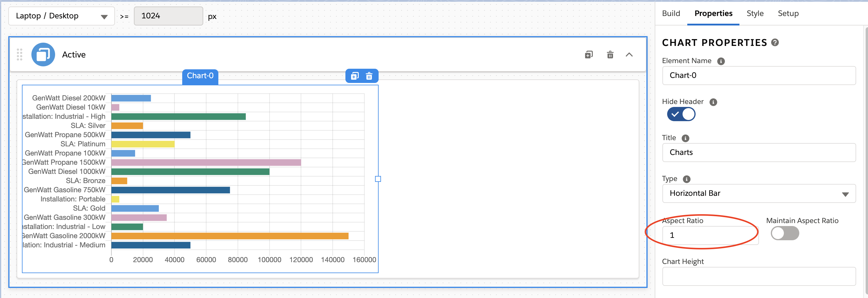
Task: Click the SLA: Gold axis label
Action: (89, 208)
